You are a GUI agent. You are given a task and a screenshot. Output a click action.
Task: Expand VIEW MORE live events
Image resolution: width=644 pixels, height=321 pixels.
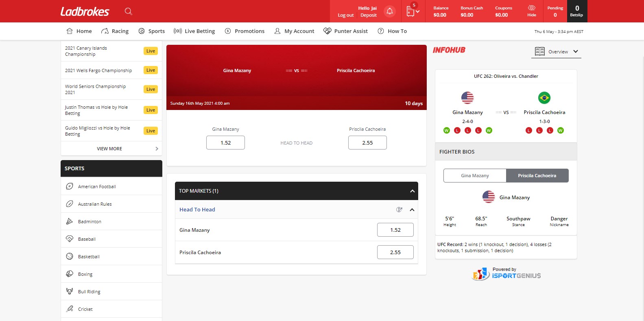click(111, 149)
